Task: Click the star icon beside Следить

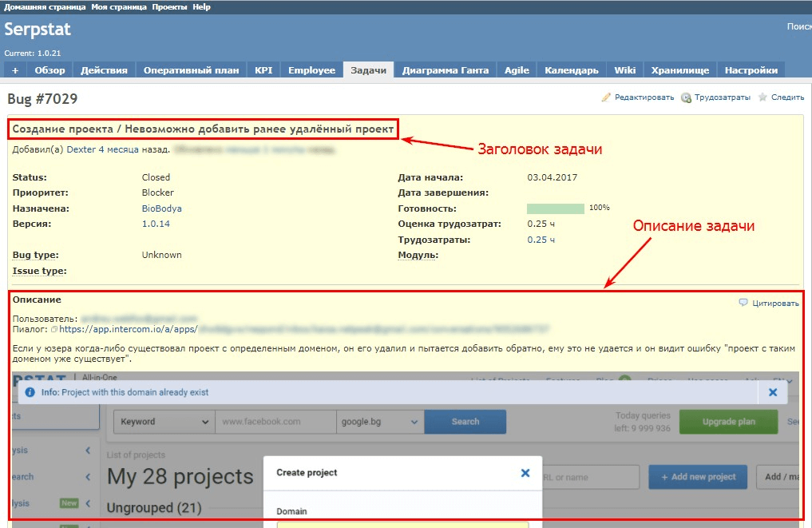Action: 762,97
